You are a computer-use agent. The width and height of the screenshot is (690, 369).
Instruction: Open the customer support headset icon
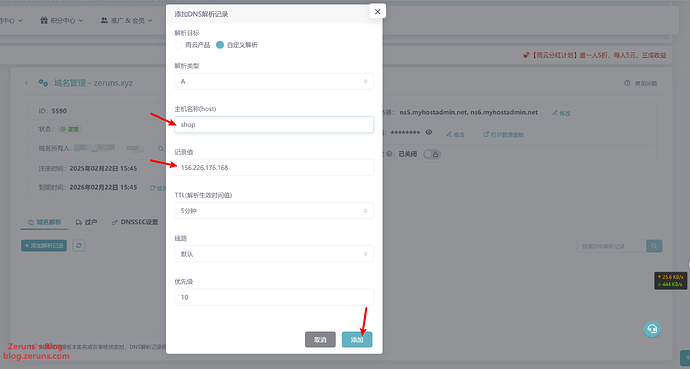(652, 329)
